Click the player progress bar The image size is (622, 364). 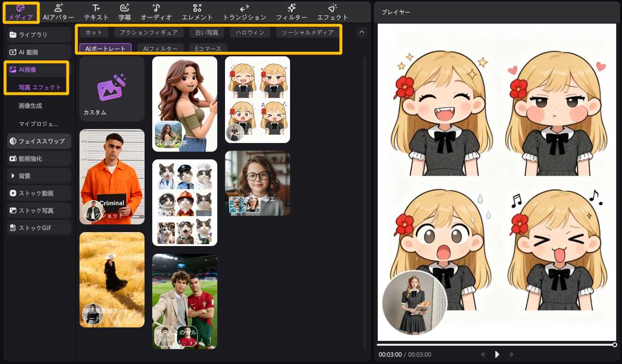tap(495, 345)
